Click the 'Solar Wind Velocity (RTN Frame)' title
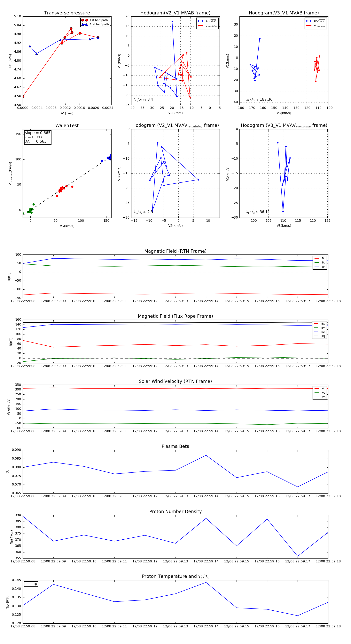Viewport: 351px width, 644px height. [175, 381]
